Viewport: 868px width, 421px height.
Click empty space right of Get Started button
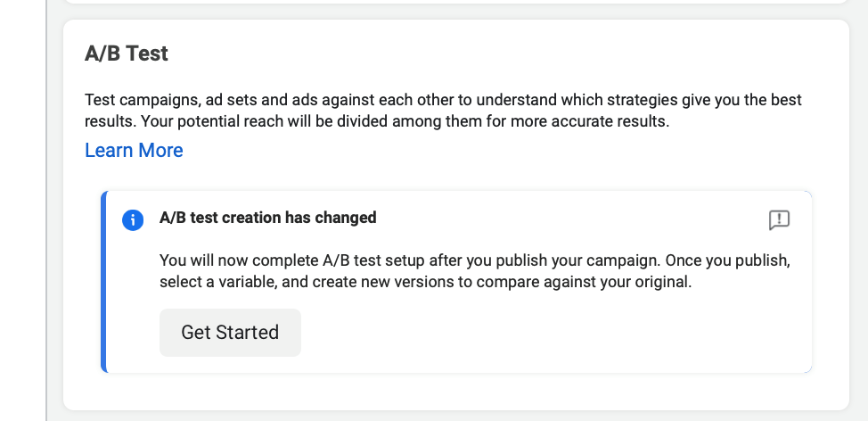pos(535,333)
